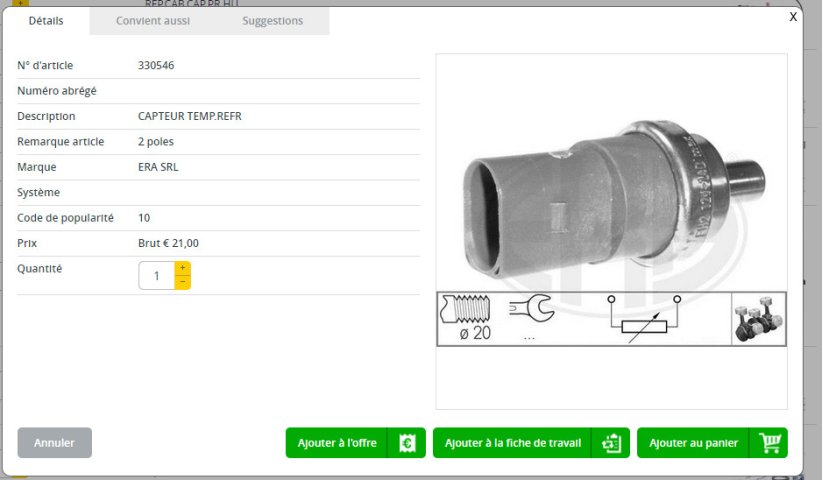822x480 pixels.
Task: Switch to the Détails tab
Action: point(46,21)
